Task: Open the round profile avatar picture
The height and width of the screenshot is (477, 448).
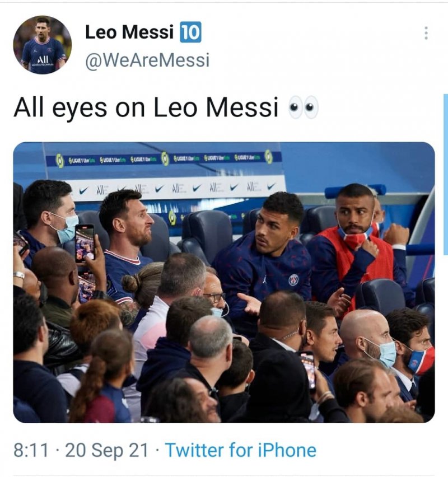Action: pyautogui.click(x=43, y=45)
